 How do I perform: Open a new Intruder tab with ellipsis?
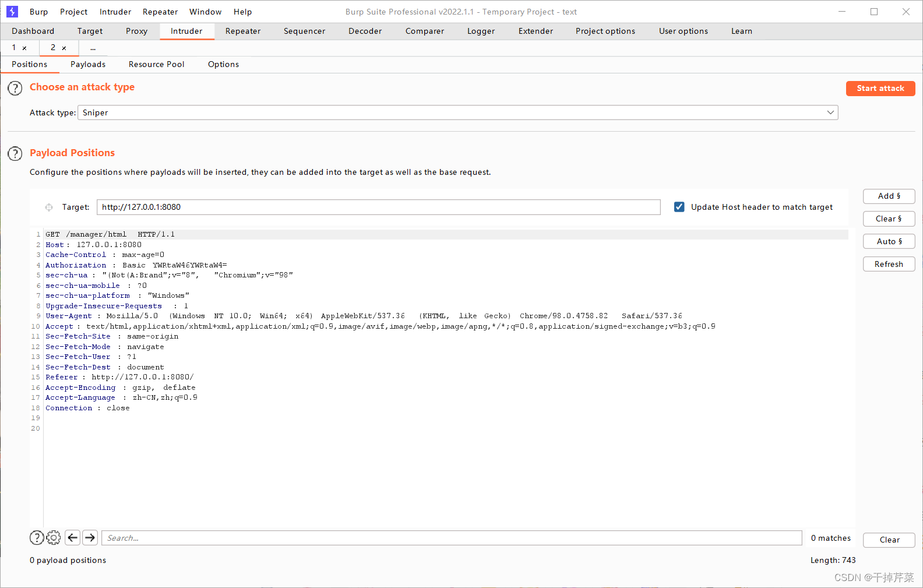[x=93, y=48]
